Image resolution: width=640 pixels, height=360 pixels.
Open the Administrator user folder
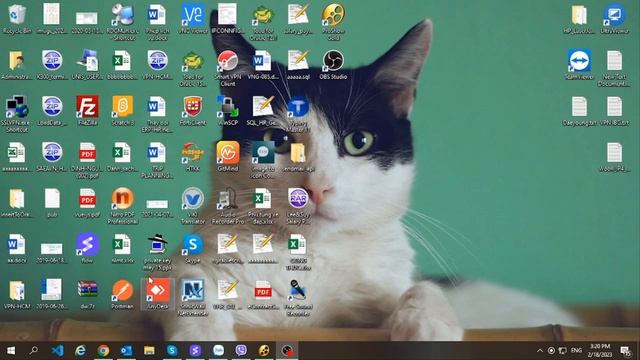tap(16, 64)
